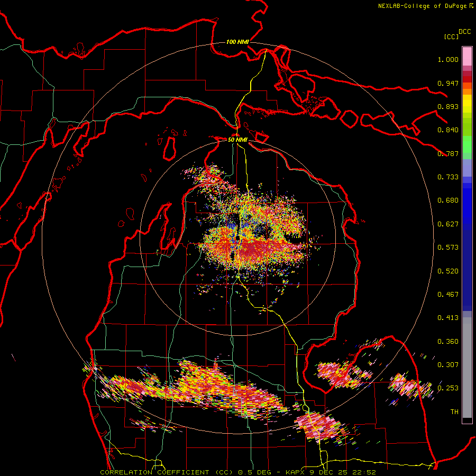The width and height of the screenshot is (476, 476).
Task: Click the 0.840 value on the color scale
Action: (x=448, y=130)
